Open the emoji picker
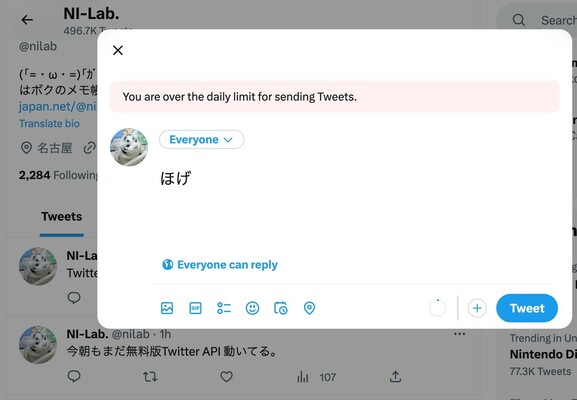This screenshot has height=400, width=577. click(252, 308)
